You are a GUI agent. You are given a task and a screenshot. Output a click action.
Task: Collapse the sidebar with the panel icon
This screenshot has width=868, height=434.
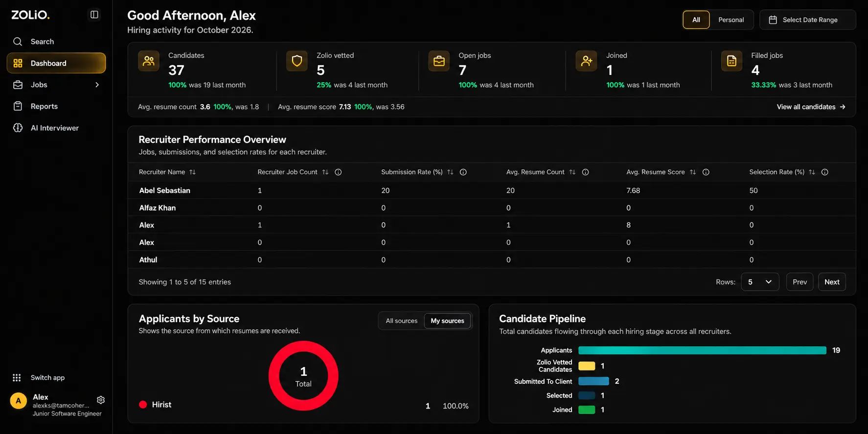pos(94,15)
